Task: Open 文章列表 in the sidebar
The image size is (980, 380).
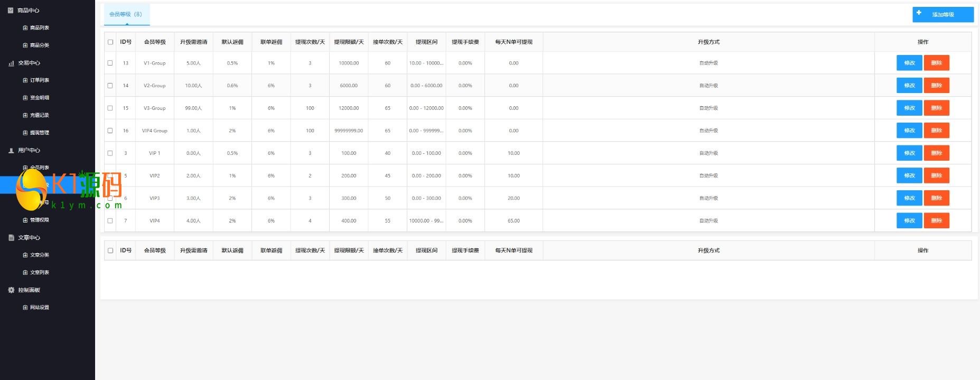Action: [40, 272]
